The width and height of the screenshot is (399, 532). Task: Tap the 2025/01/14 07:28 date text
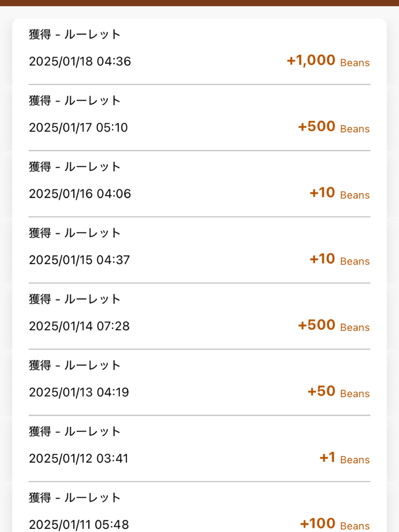(x=79, y=326)
